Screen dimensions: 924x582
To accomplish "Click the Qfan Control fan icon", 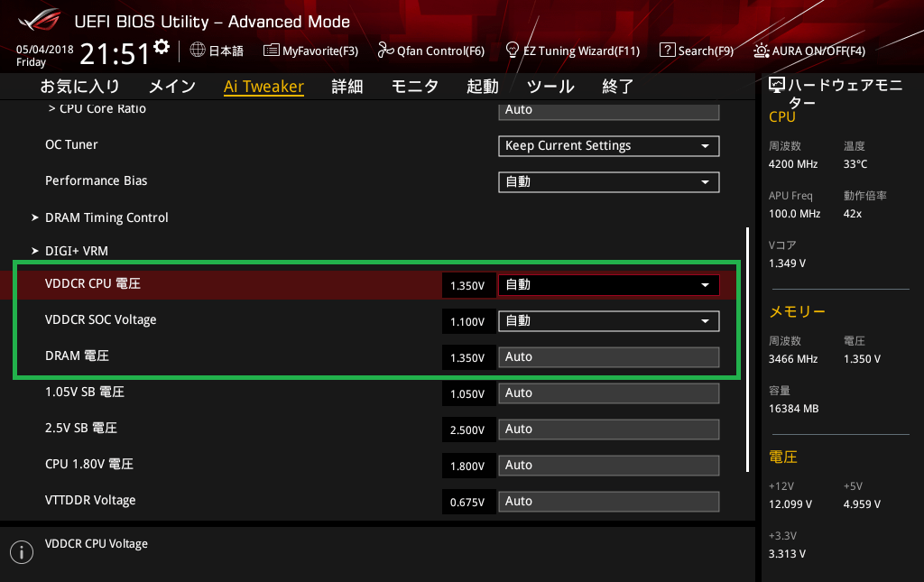I will tap(385, 50).
